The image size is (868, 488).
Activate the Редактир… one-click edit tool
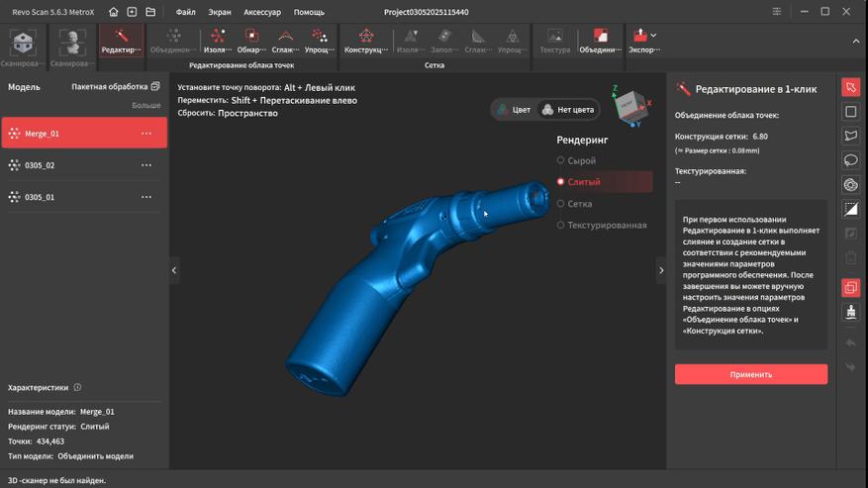pos(121,41)
